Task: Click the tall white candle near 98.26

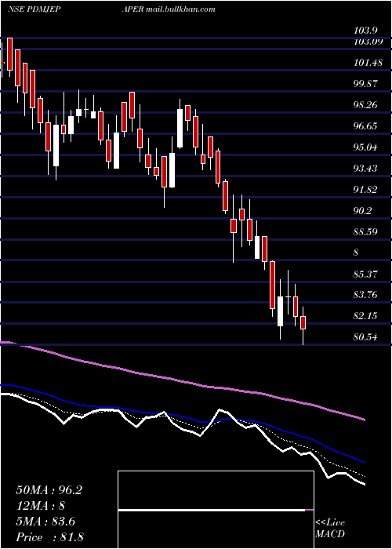Action: coord(180,128)
